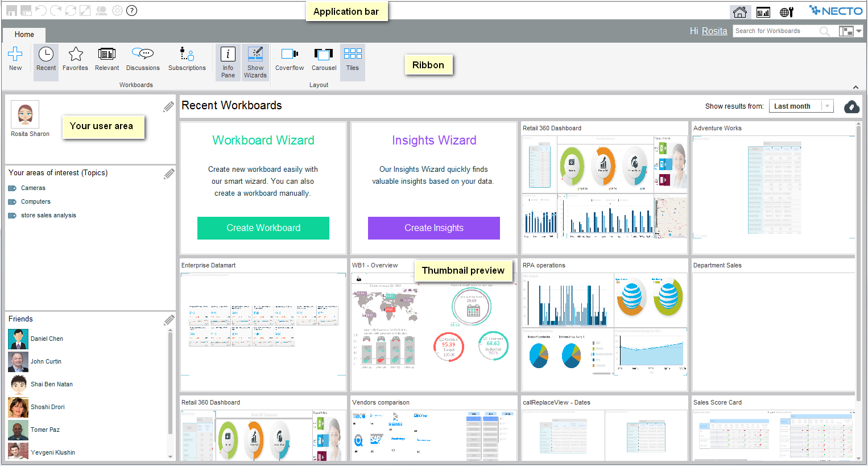
Task: Open the RPA operations workboard thumbnail
Action: 604,325
